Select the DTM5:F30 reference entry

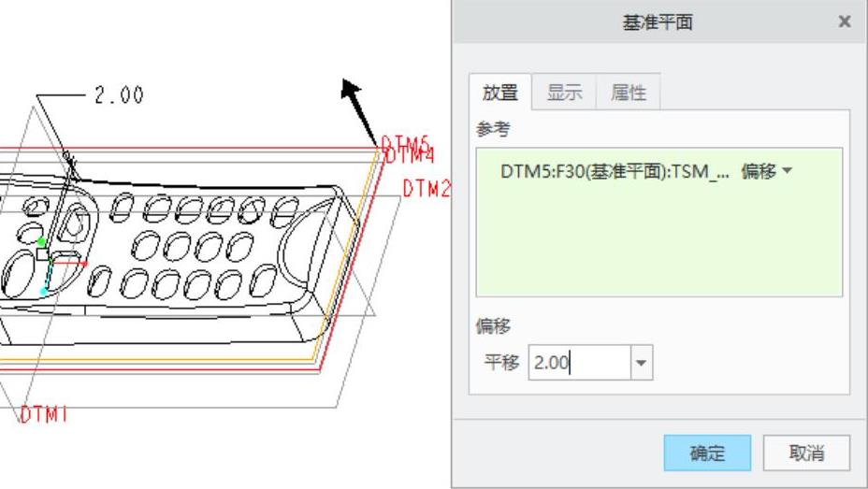(x=615, y=171)
